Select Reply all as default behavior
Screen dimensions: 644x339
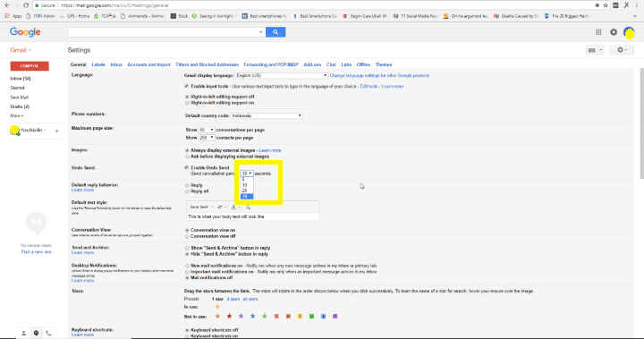[187, 191]
